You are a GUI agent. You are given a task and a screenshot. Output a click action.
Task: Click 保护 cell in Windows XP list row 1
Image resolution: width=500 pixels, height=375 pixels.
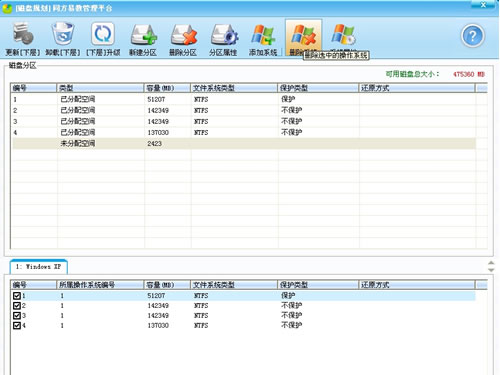click(288, 295)
